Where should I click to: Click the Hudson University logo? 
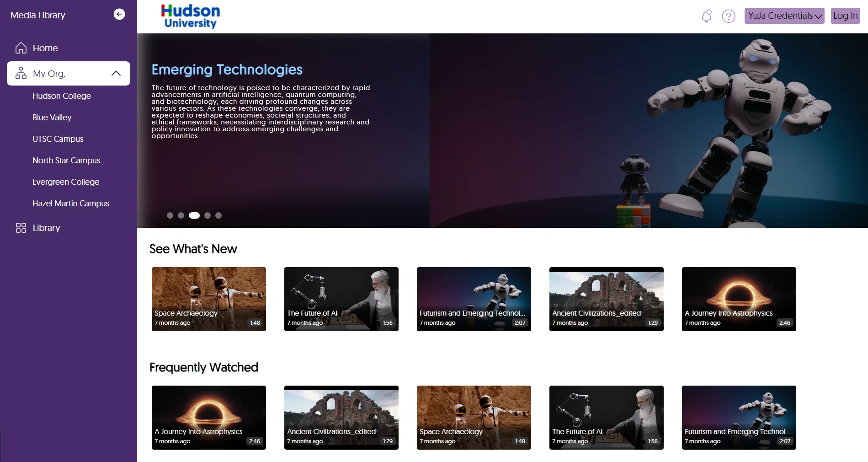190,16
